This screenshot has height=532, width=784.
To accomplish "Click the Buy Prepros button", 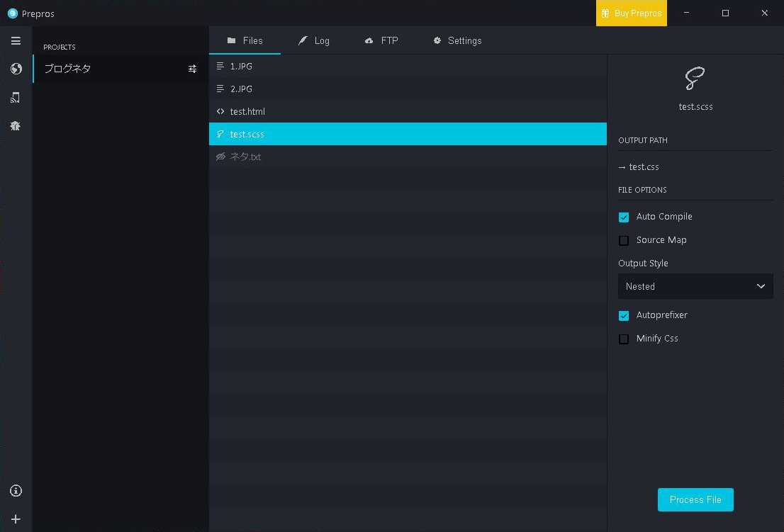I will click(x=631, y=13).
